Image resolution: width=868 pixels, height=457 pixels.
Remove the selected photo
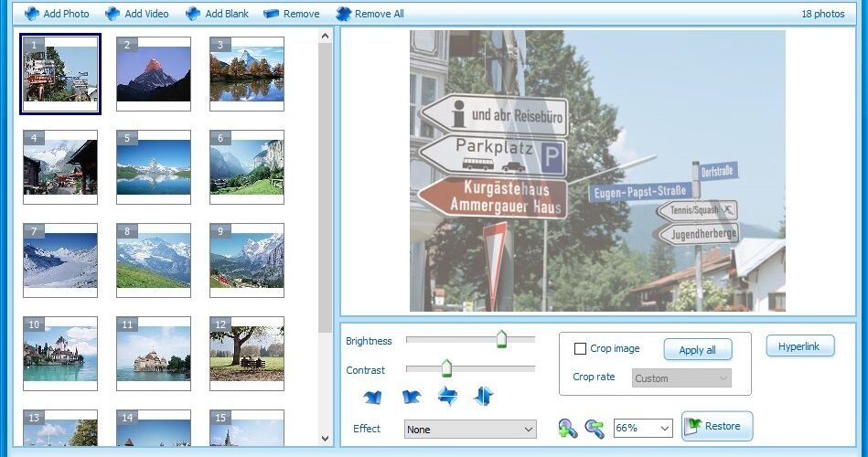[x=291, y=14]
